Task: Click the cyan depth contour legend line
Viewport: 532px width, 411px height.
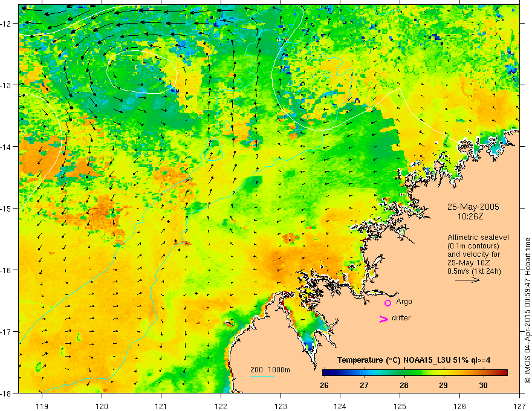Action: pos(262,376)
